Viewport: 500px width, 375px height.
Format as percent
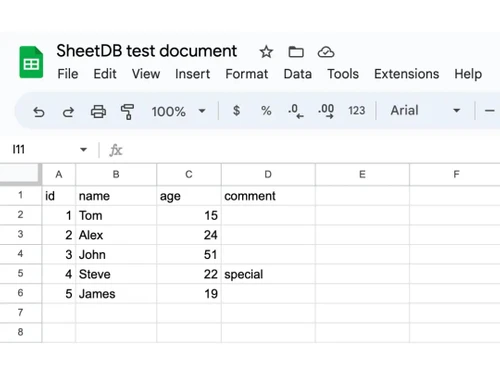point(266,111)
